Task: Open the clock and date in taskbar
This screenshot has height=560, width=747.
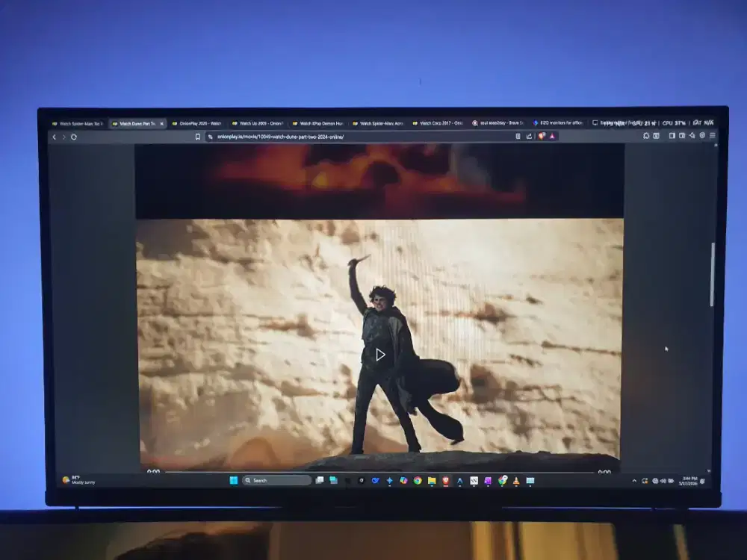Action: [x=689, y=481]
